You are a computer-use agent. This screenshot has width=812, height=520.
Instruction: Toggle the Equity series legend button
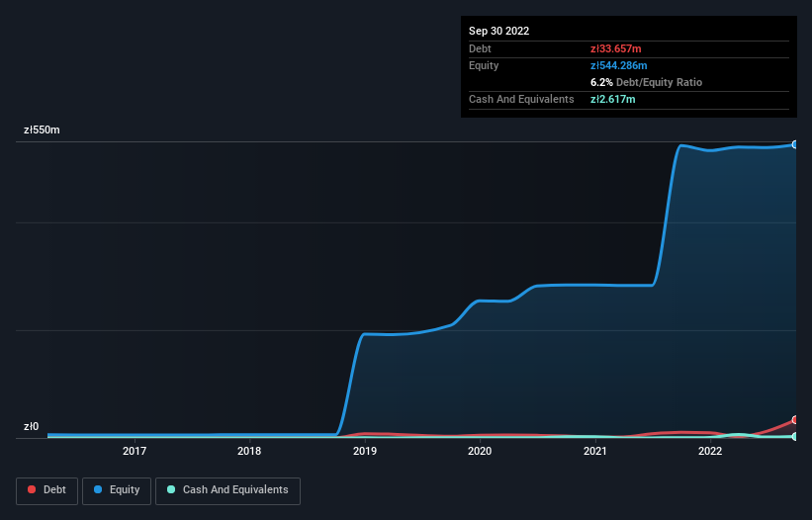coord(117,490)
